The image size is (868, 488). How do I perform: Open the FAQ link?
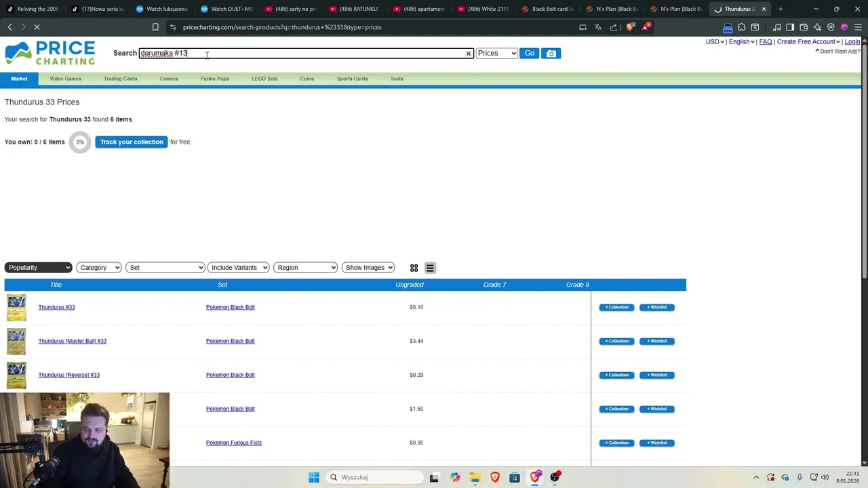pos(765,42)
